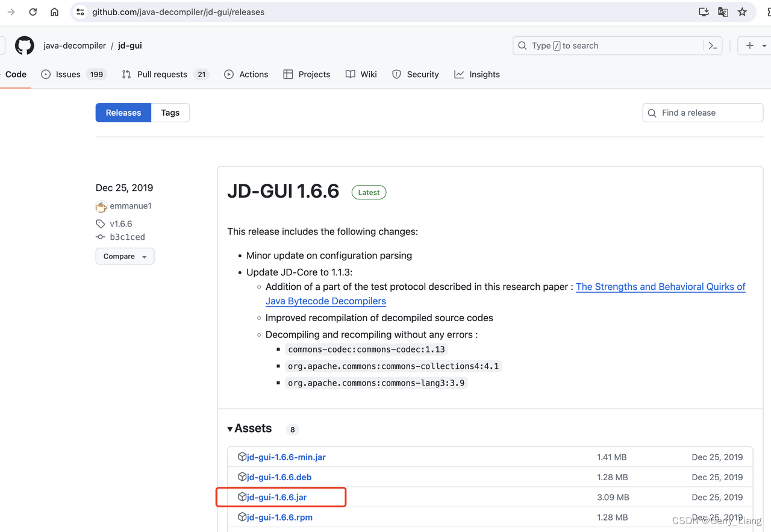Click the org.apache.commons:commons-collections4:4.1 code text
The height and width of the screenshot is (532, 771).
click(393, 366)
